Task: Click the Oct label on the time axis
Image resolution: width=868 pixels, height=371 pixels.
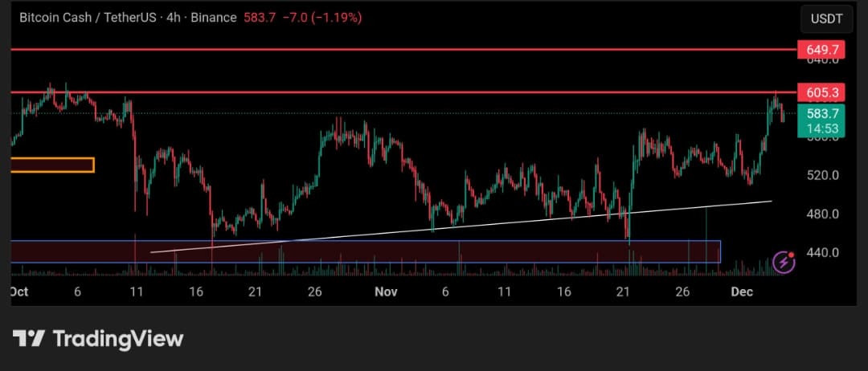Action: click(x=19, y=291)
